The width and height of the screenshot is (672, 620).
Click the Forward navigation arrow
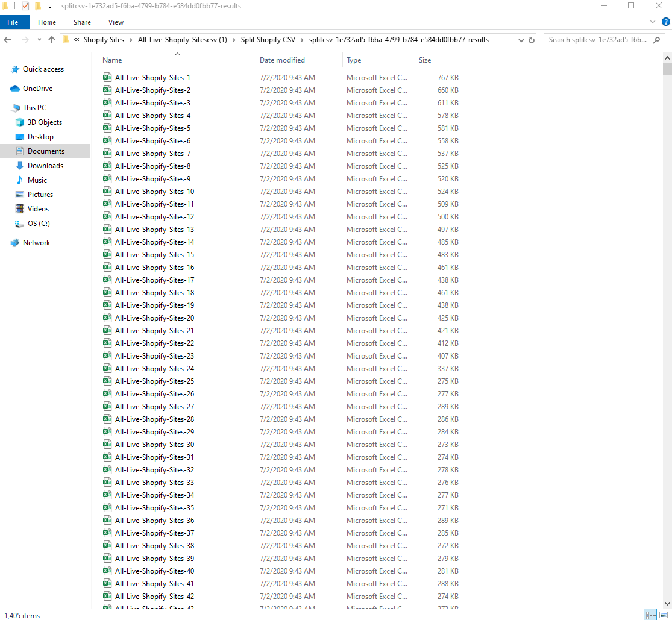tap(25, 40)
